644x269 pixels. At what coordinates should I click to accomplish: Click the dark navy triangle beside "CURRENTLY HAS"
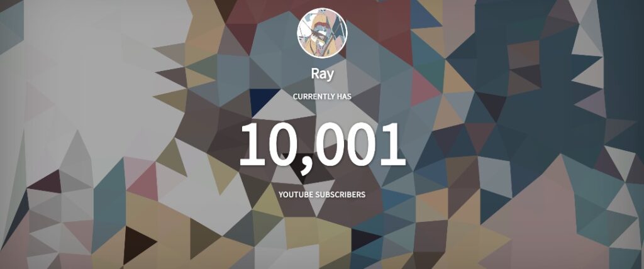(262, 99)
